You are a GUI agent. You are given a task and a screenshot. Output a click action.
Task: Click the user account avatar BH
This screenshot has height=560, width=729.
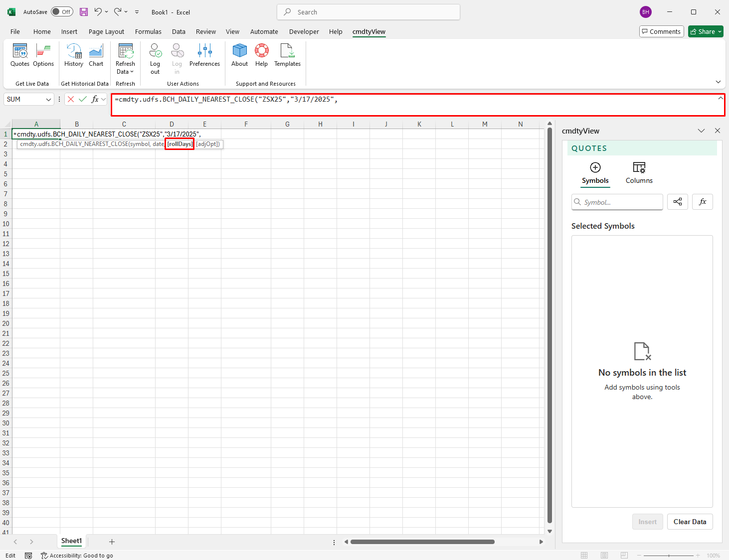tap(646, 12)
